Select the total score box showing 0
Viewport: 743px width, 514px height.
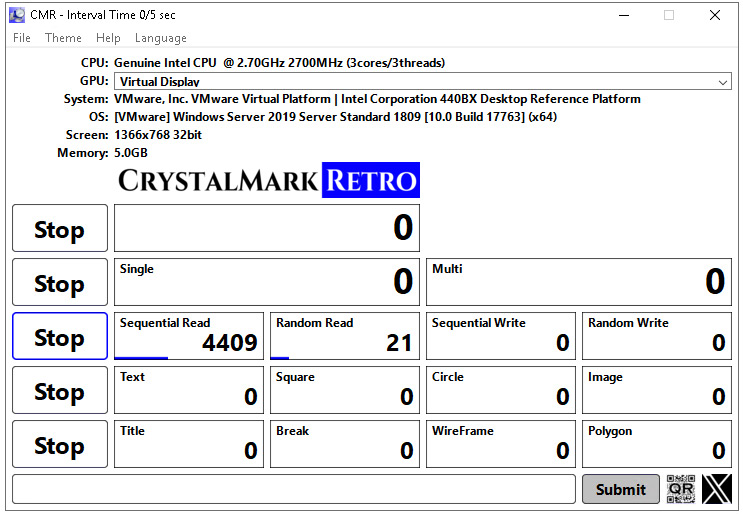pyautogui.click(x=267, y=228)
